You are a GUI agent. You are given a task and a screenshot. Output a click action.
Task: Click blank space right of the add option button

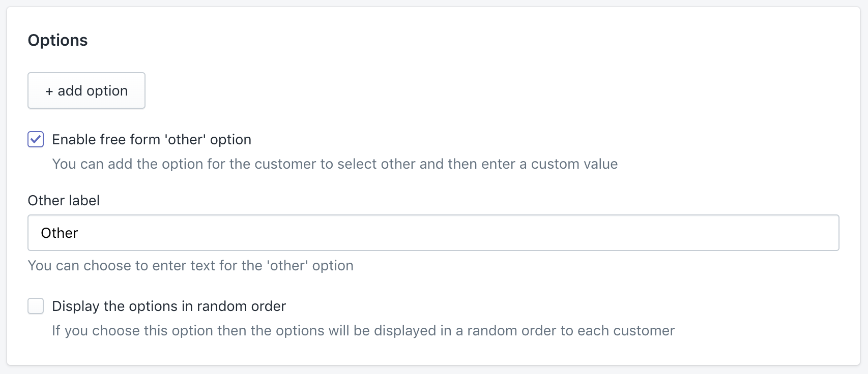point(356,90)
